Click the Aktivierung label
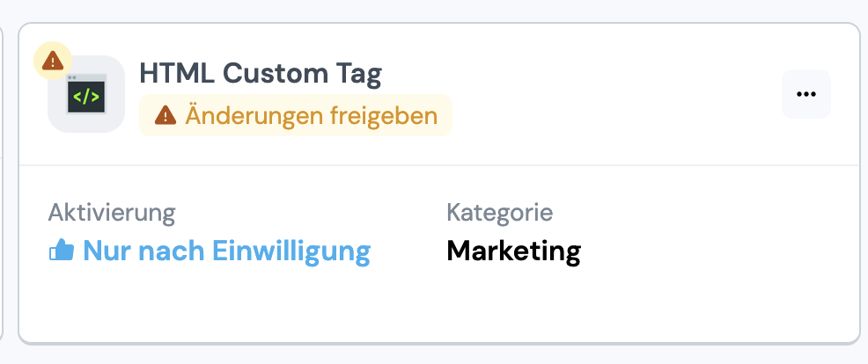Viewport: 868px width, 364px height. (112, 212)
